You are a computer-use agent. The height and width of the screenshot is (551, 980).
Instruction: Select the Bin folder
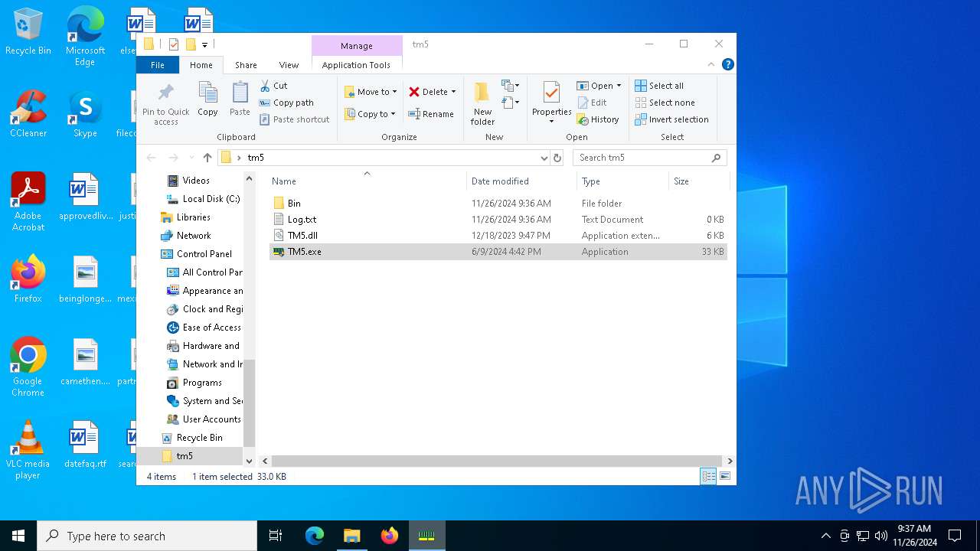click(498, 204)
